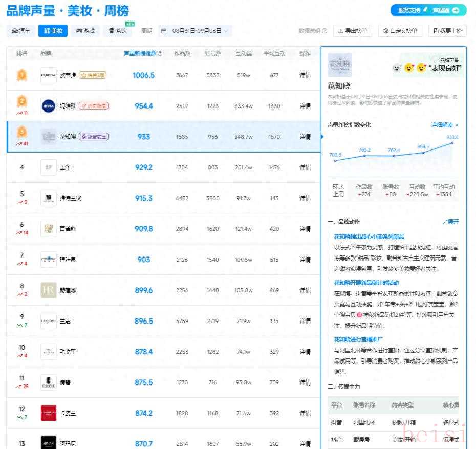The width and height of the screenshot is (476, 449).
Task: Open 详情 link for 玉泽
Action: click(305, 167)
